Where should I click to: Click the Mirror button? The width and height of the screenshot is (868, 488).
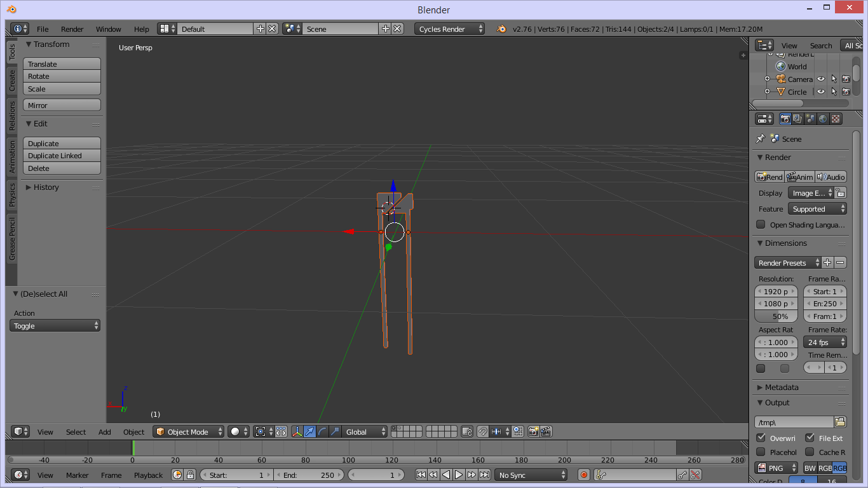[62, 105]
